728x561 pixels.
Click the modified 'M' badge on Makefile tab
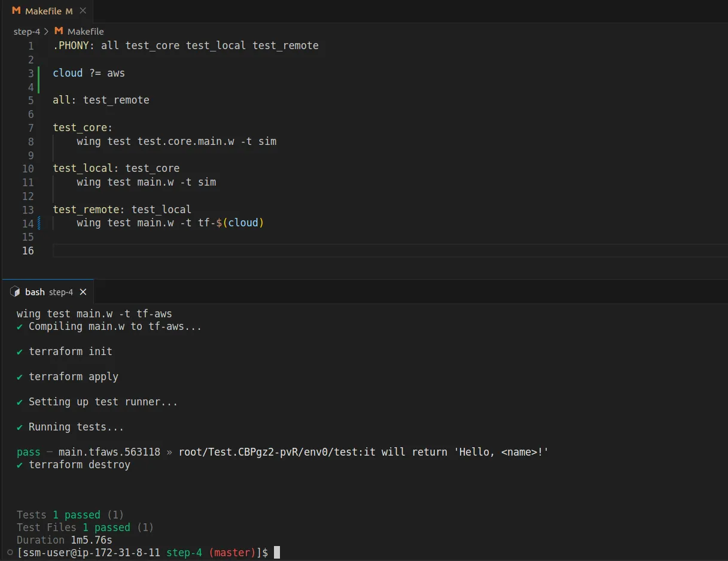69,11
